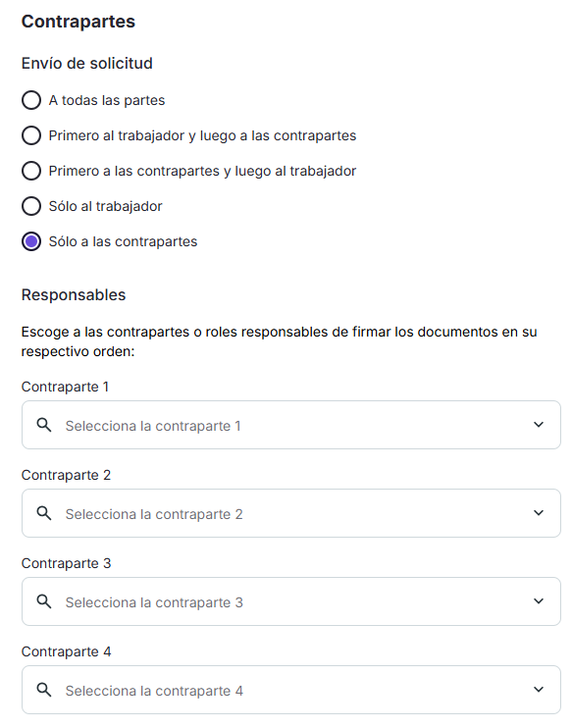Click into 'Selecciona la contraparte 3' field
The height and width of the screenshot is (728, 572).
[x=291, y=601]
